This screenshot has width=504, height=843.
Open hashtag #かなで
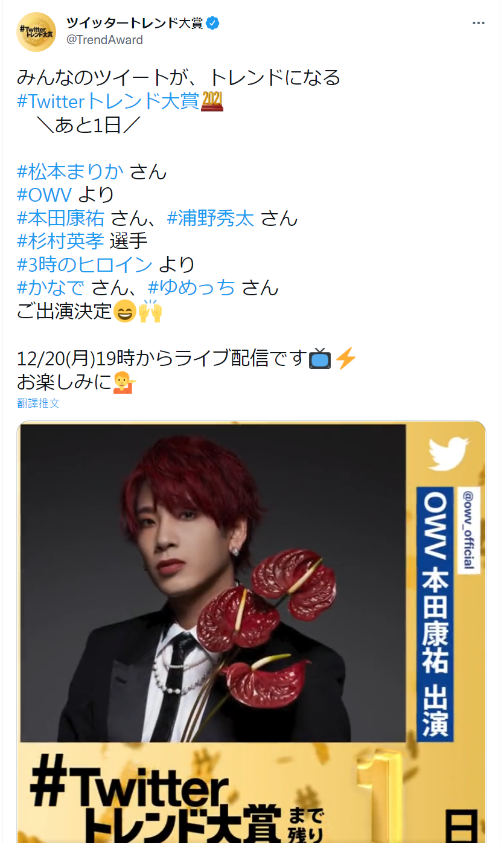point(51,287)
